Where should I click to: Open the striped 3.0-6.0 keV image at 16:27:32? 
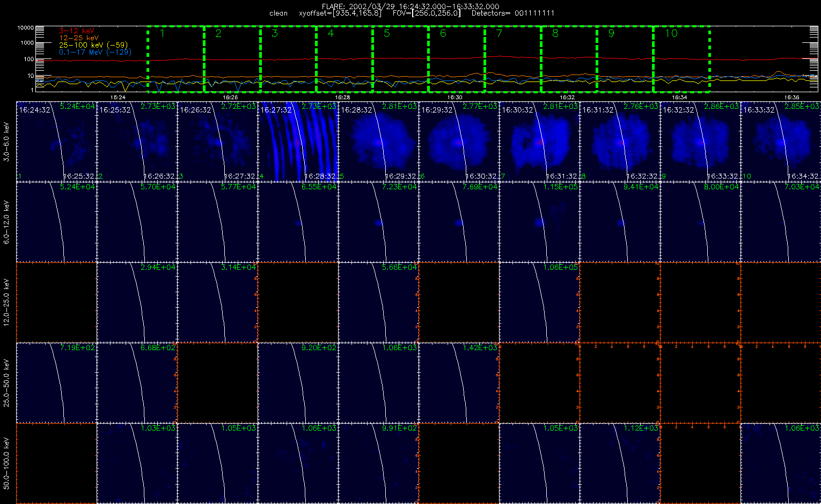pyautogui.click(x=298, y=141)
